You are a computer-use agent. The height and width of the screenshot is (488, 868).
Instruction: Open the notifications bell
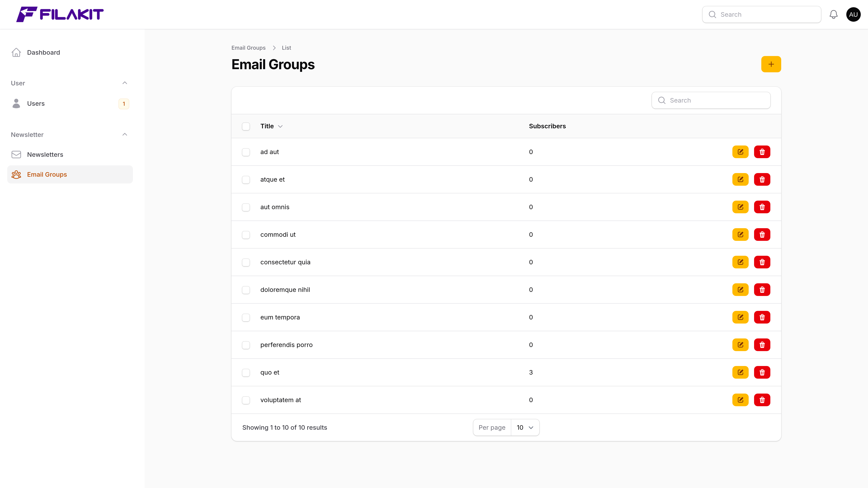(833, 14)
